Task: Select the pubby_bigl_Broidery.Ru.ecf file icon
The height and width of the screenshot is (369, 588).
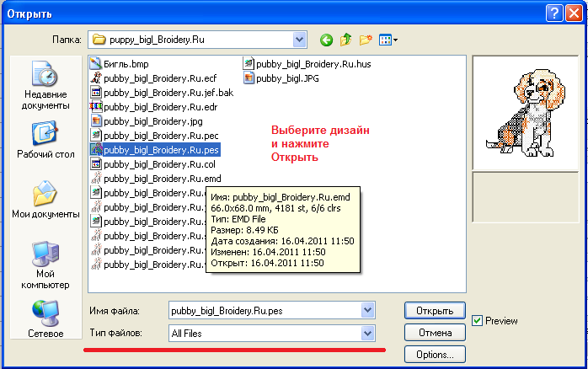Action: point(96,78)
